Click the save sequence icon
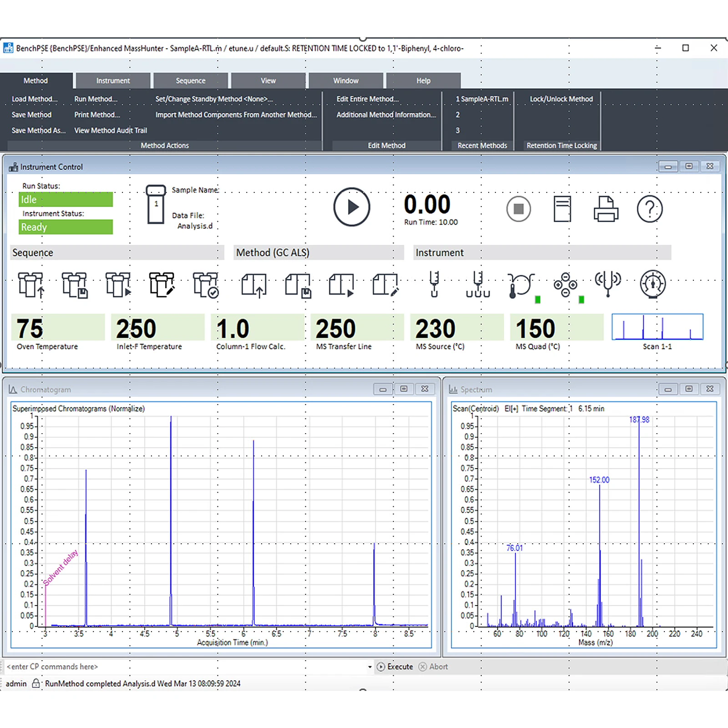The image size is (728, 728). click(75, 285)
